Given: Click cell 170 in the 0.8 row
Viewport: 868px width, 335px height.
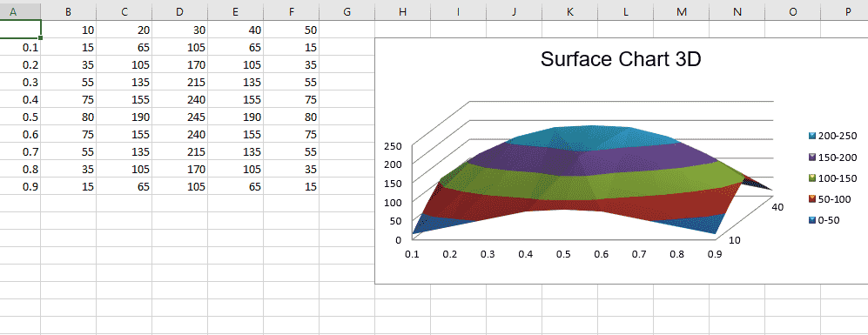Looking at the screenshot, I should coord(179,170).
